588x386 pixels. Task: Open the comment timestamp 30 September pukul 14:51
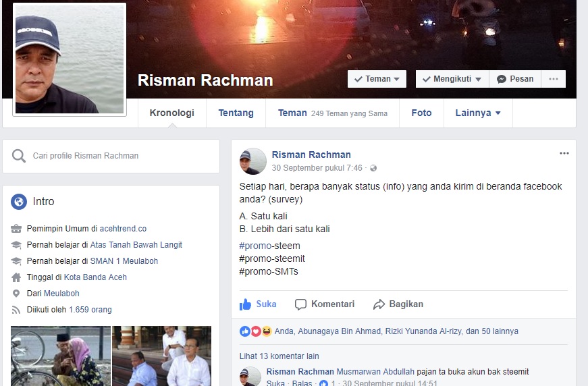pos(390,383)
